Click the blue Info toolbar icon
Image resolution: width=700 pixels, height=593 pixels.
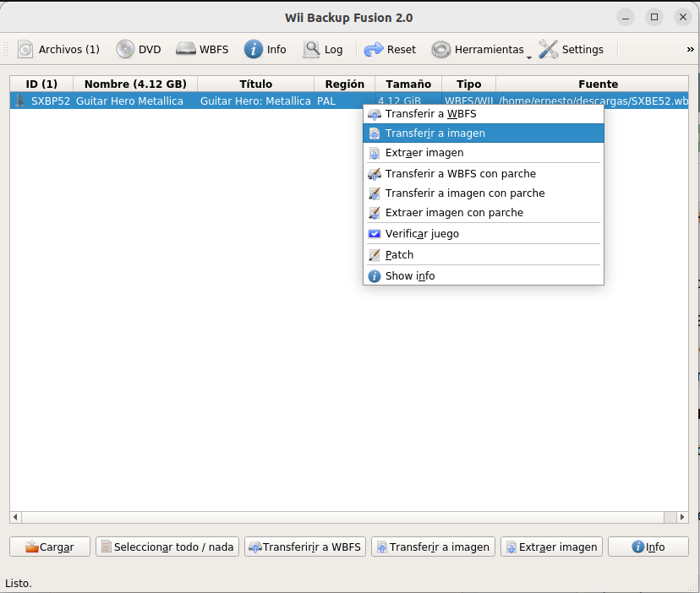(254, 50)
